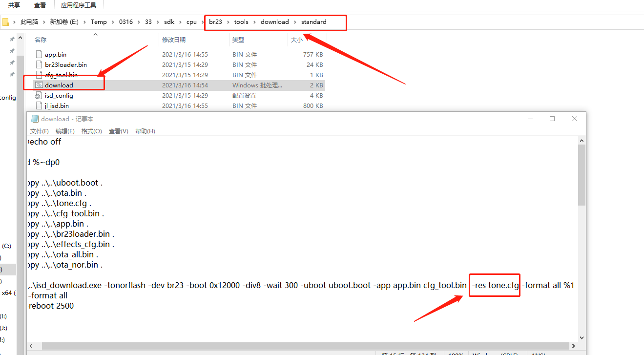644x355 pixels.
Task: Expand chevron after download breadcrumb
Action: click(295, 22)
